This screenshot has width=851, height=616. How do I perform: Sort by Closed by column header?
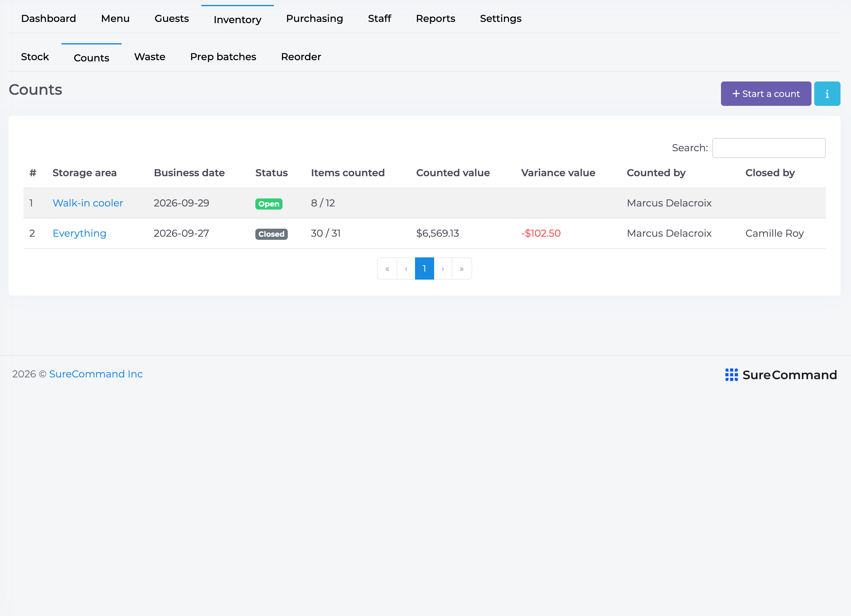coord(770,173)
